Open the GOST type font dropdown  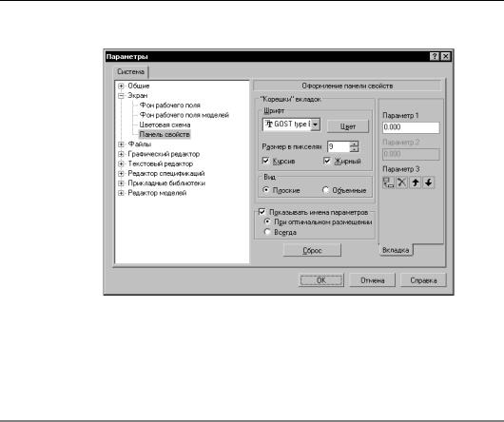(316, 125)
